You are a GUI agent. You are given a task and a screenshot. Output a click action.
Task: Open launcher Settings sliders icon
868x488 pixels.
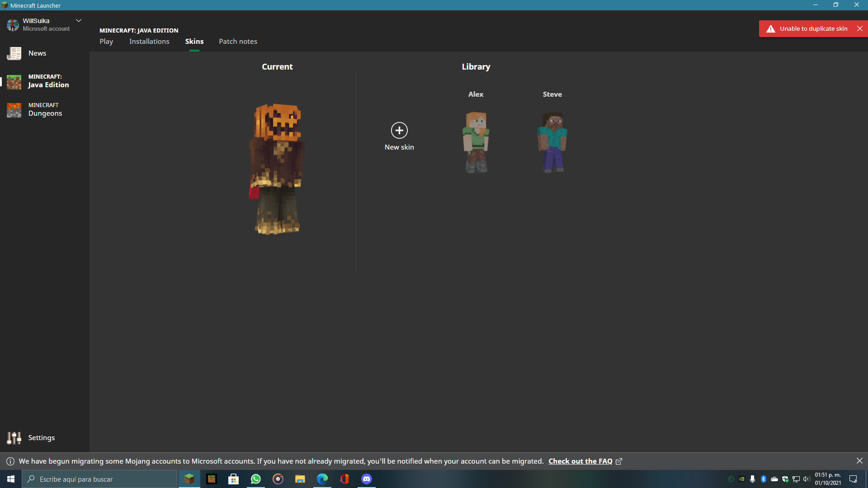click(x=14, y=438)
